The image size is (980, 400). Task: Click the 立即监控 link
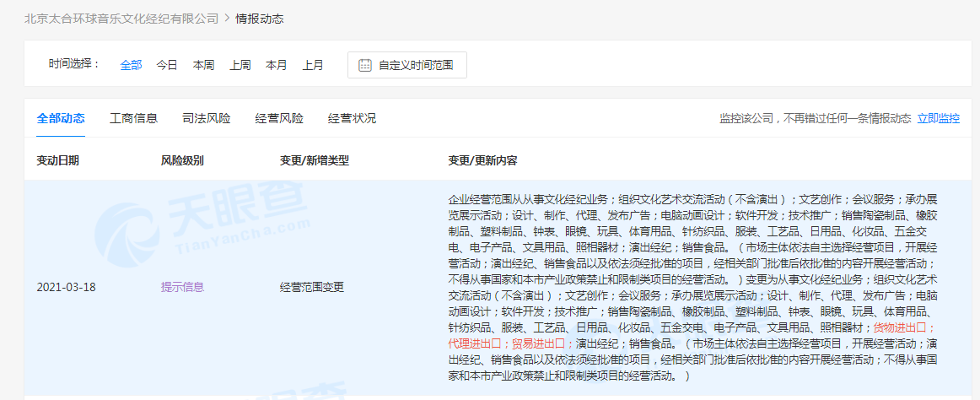pyautogui.click(x=938, y=118)
